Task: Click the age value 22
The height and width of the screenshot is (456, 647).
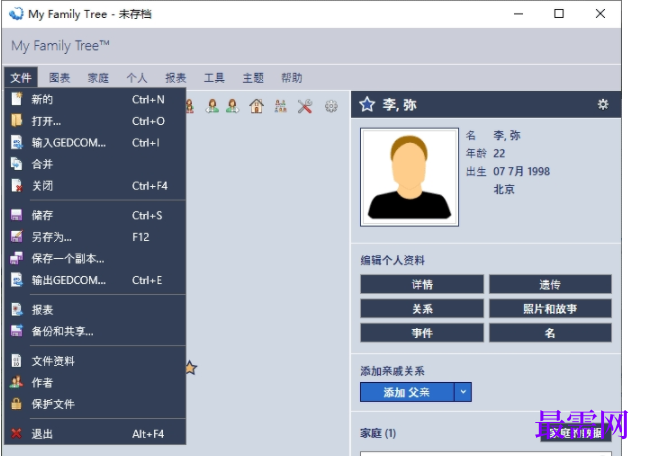Action: (499, 153)
